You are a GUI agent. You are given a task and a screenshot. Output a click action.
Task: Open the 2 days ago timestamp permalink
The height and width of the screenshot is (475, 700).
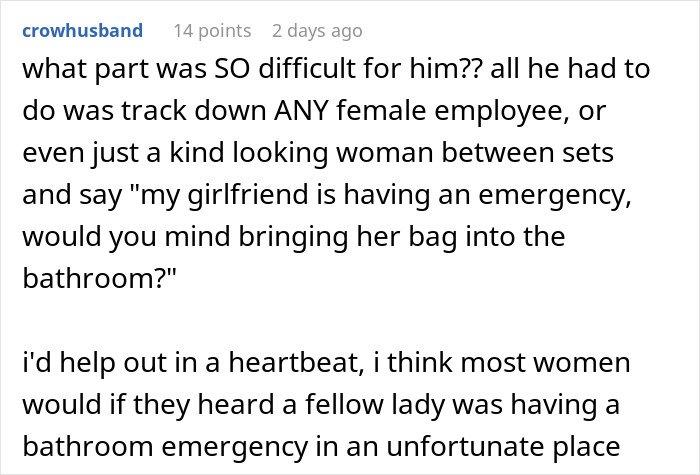317,31
